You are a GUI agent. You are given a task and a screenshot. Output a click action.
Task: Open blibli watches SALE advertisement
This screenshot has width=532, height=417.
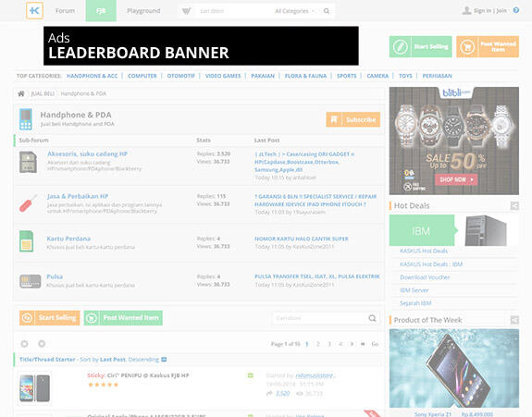454,141
